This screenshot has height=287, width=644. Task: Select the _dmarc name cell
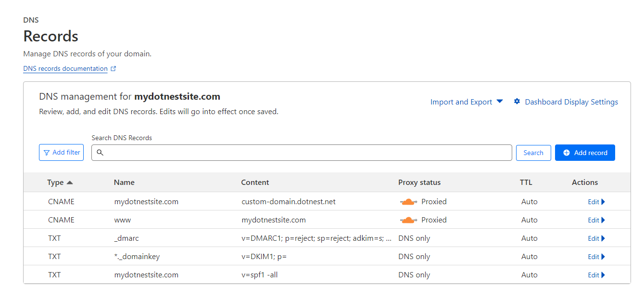pyautogui.click(x=126, y=238)
